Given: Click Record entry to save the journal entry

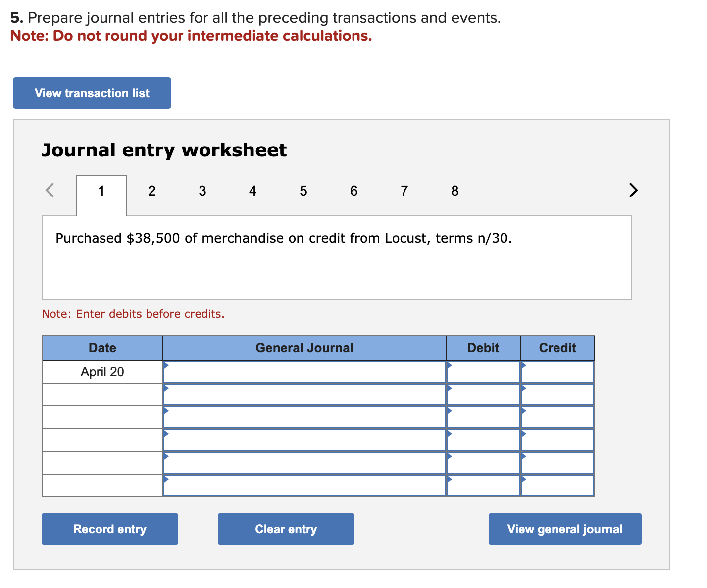Looking at the screenshot, I should (x=109, y=529).
